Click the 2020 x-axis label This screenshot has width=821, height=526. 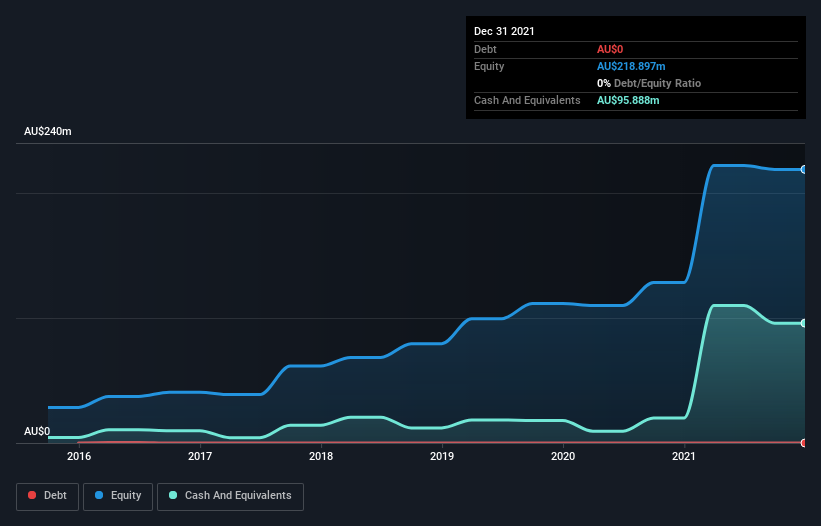click(x=563, y=456)
